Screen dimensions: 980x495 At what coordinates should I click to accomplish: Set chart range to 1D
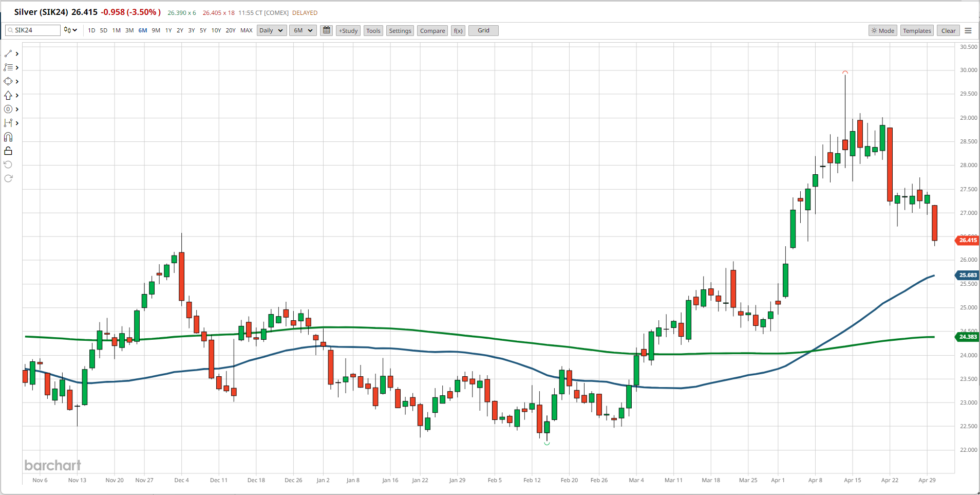coord(91,30)
